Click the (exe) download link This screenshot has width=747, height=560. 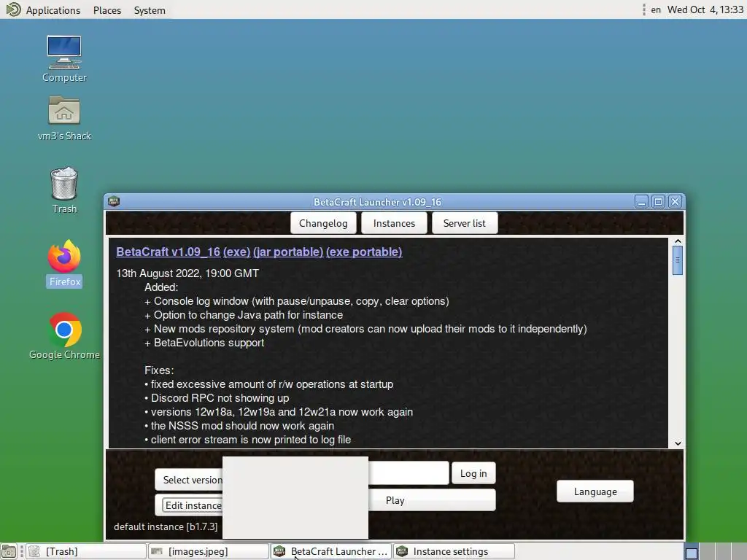pos(237,252)
